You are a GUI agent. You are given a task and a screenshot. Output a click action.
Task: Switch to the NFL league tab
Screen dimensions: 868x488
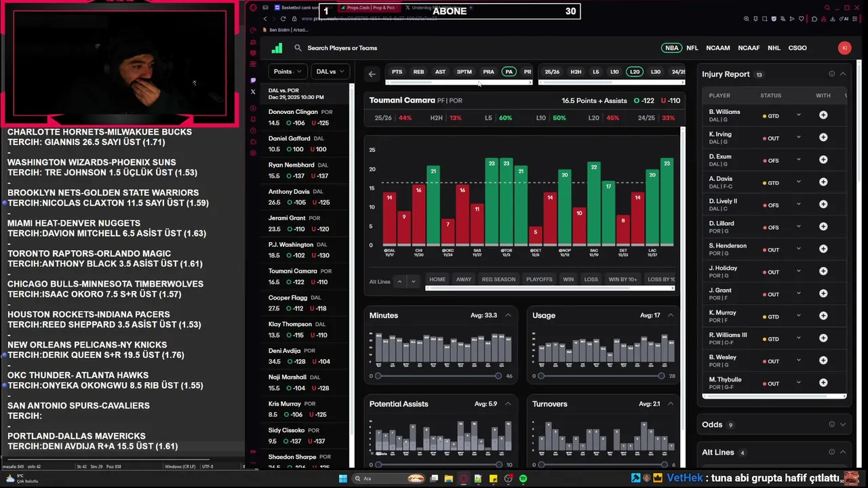[692, 48]
